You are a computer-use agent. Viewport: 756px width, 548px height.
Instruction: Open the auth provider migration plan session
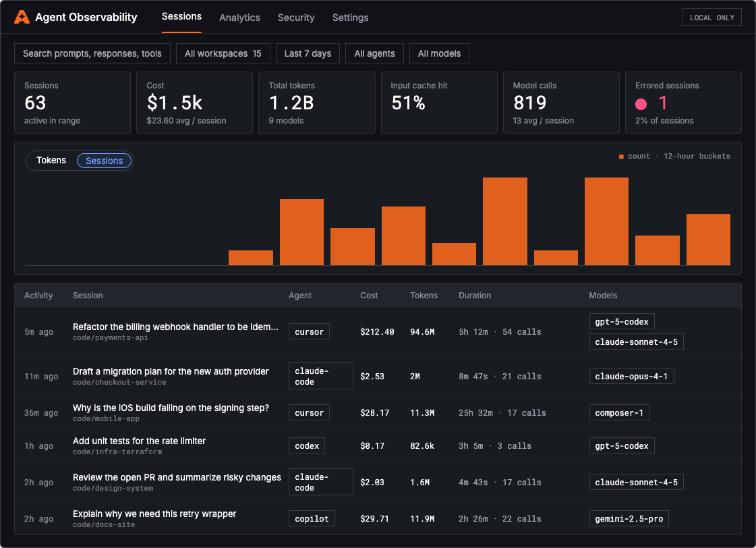click(378, 376)
